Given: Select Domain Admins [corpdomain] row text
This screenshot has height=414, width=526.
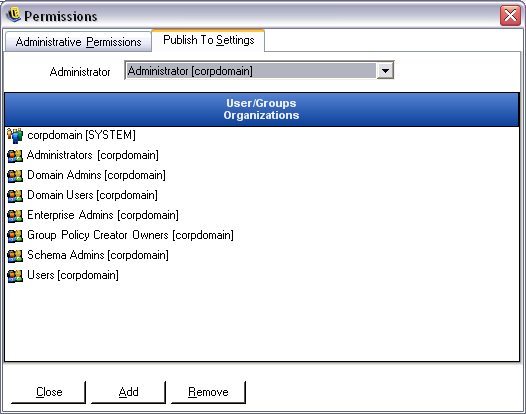Looking at the screenshot, I should click(x=96, y=175).
